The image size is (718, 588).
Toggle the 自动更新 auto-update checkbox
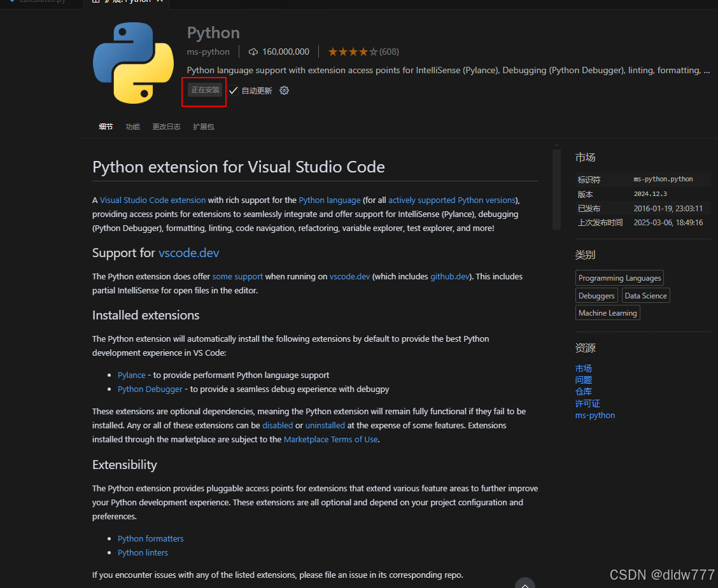[234, 90]
